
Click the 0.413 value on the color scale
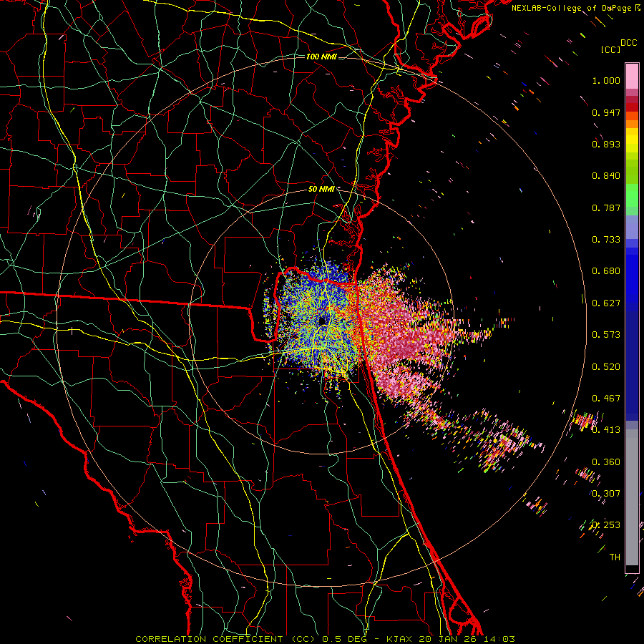click(x=606, y=430)
